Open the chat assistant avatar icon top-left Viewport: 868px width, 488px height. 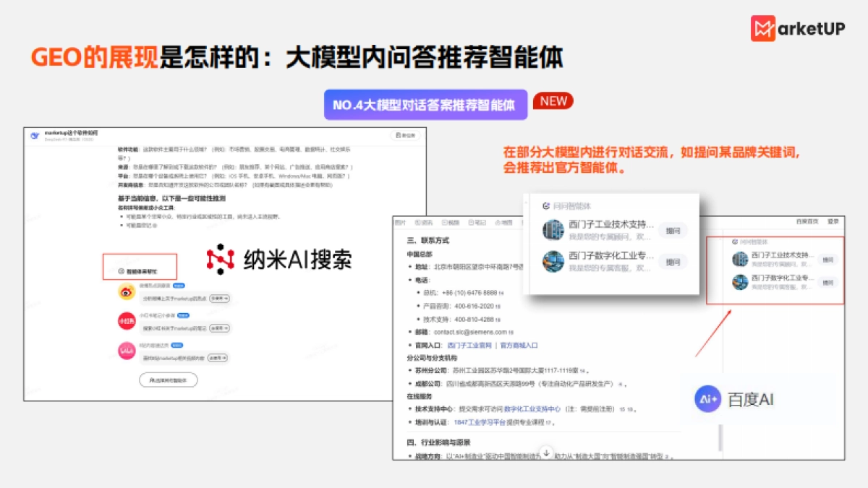pos(35,134)
